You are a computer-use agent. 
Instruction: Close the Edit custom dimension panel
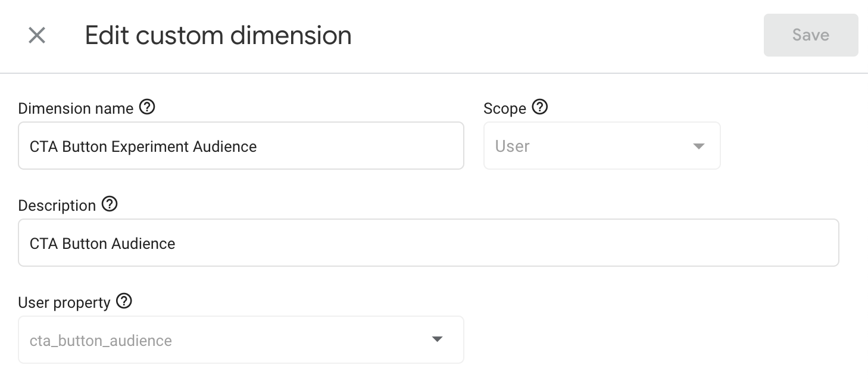(x=37, y=36)
